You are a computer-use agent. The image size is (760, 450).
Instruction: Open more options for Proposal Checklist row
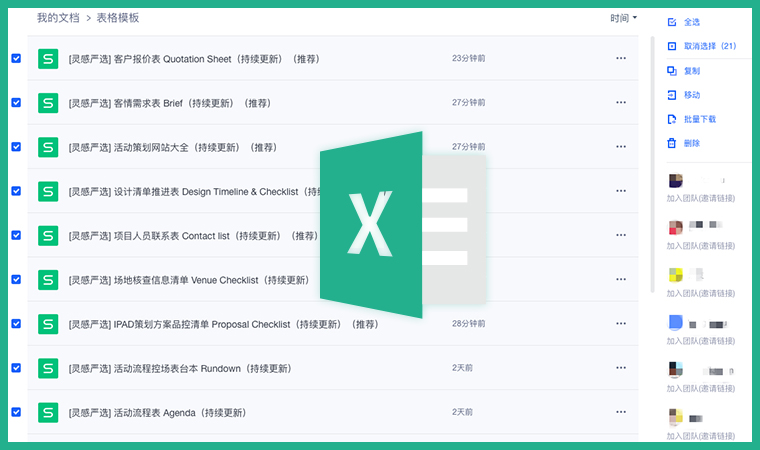621,323
